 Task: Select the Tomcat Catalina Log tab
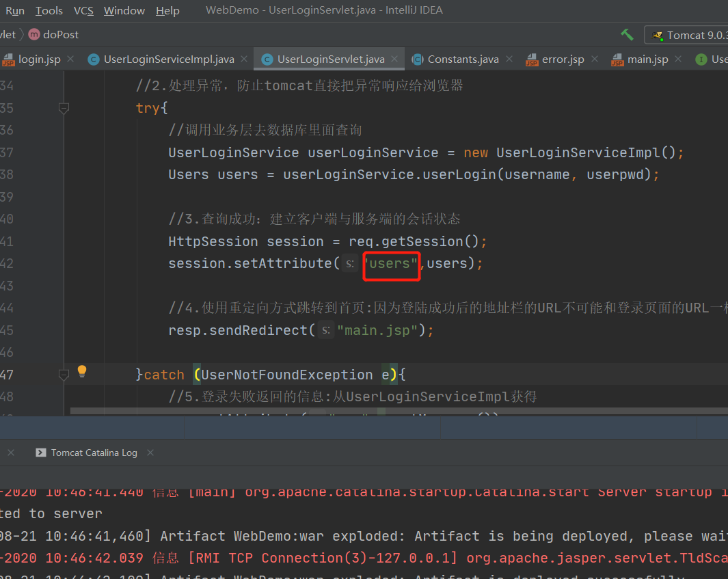point(94,453)
